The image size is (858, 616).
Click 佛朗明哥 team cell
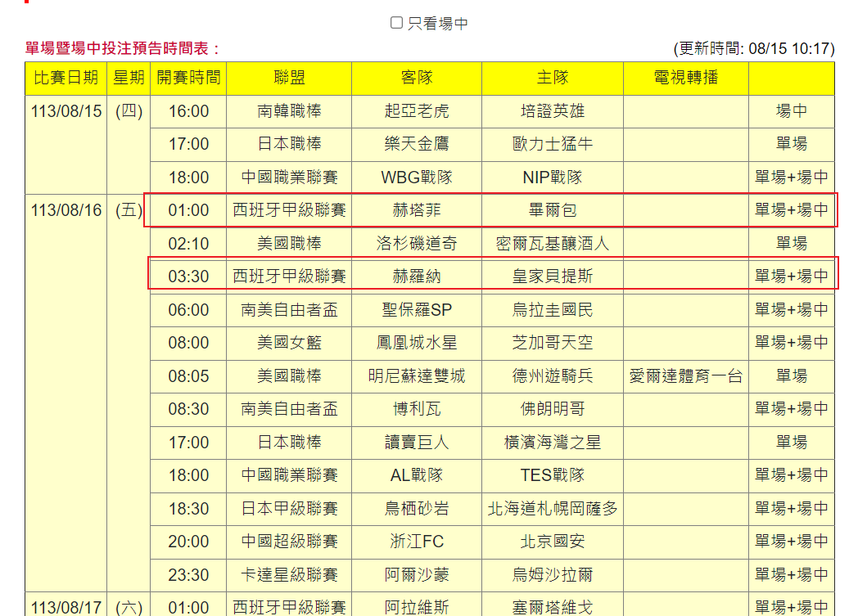coord(553,409)
